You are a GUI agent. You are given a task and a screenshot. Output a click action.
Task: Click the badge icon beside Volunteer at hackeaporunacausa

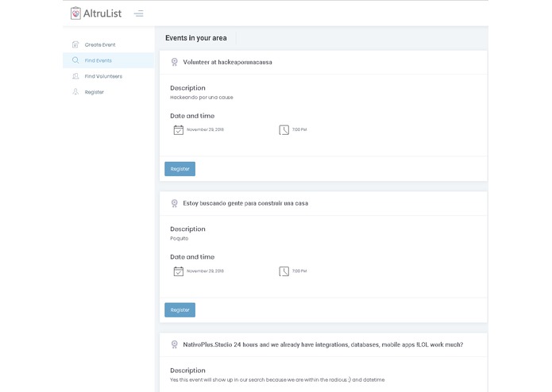coord(174,62)
